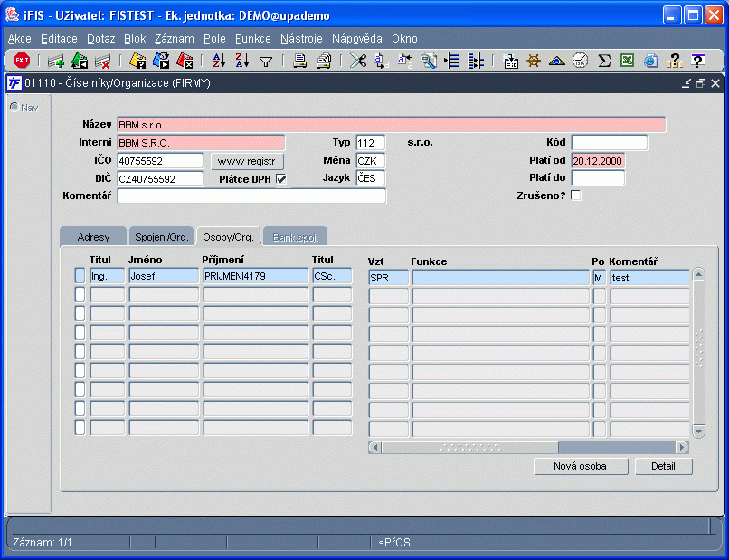Toggle the Plátce DPH checkbox
This screenshot has height=560, width=729.
281,179
